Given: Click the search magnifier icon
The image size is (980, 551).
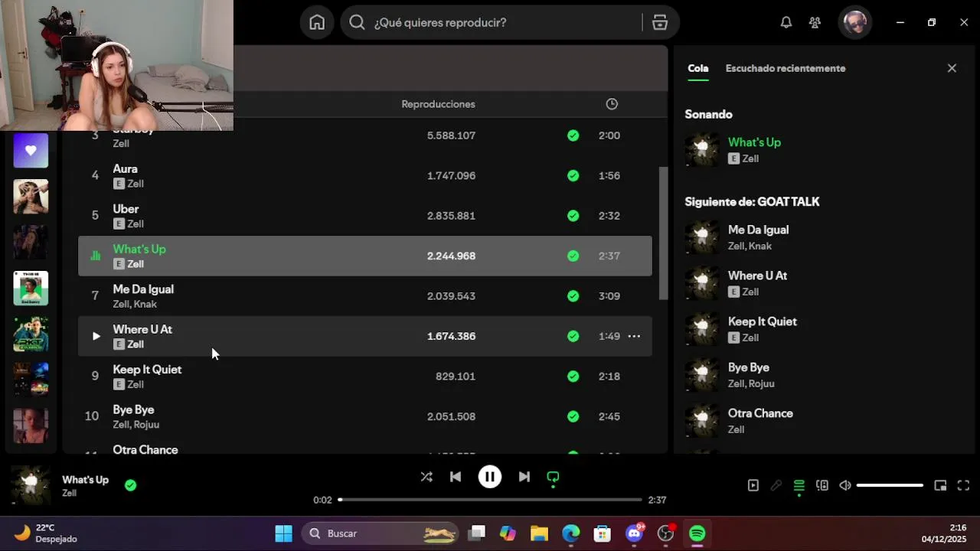Looking at the screenshot, I should pos(357,22).
